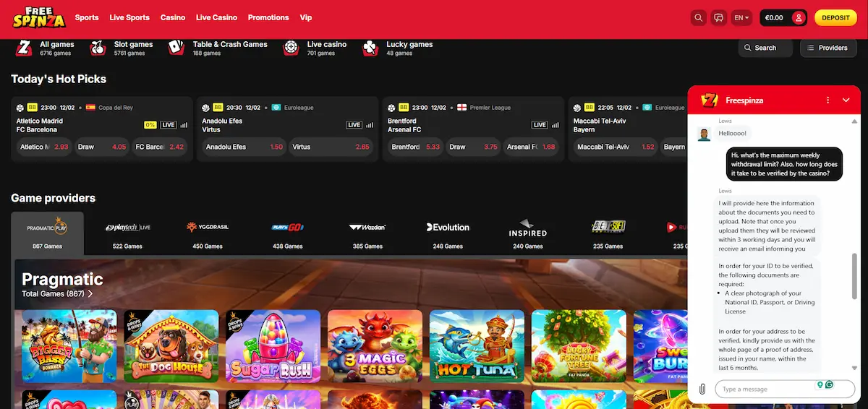Expand the EN language dropdown
Image resolution: width=868 pixels, height=409 pixels.
(742, 17)
